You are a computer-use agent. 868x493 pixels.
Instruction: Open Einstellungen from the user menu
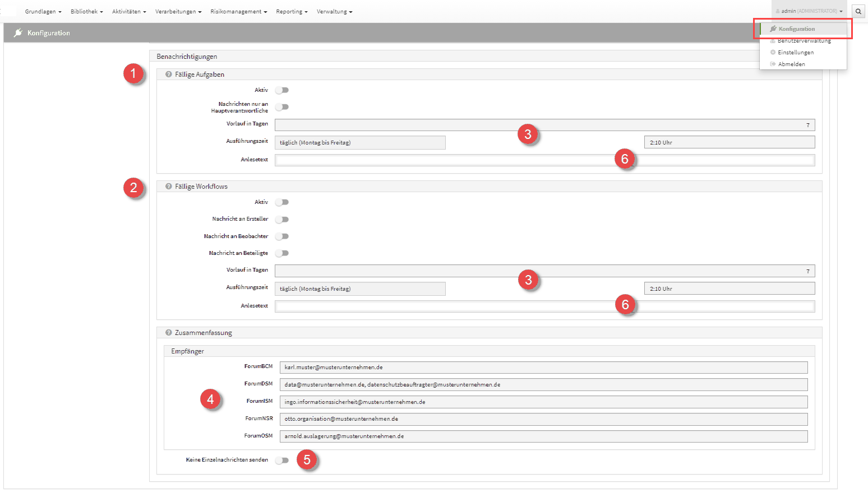point(795,53)
